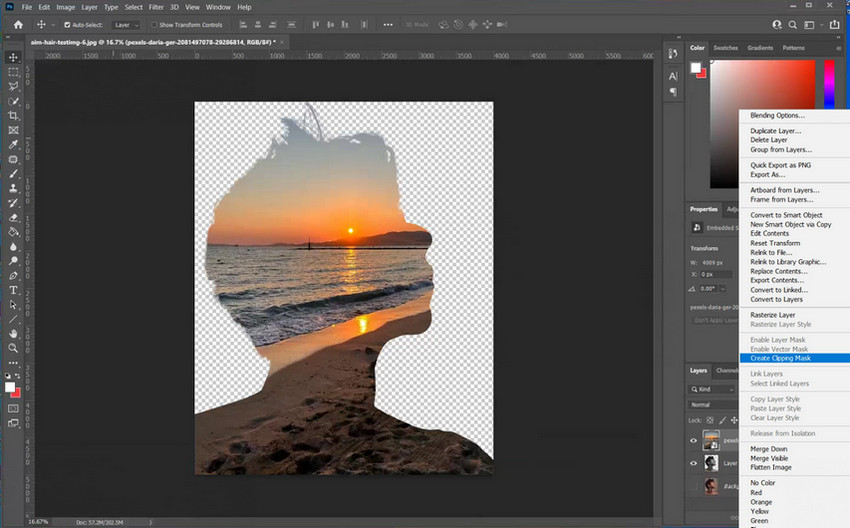The height and width of the screenshot is (528, 850).
Task: Open more align options three-dots
Action: point(388,24)
